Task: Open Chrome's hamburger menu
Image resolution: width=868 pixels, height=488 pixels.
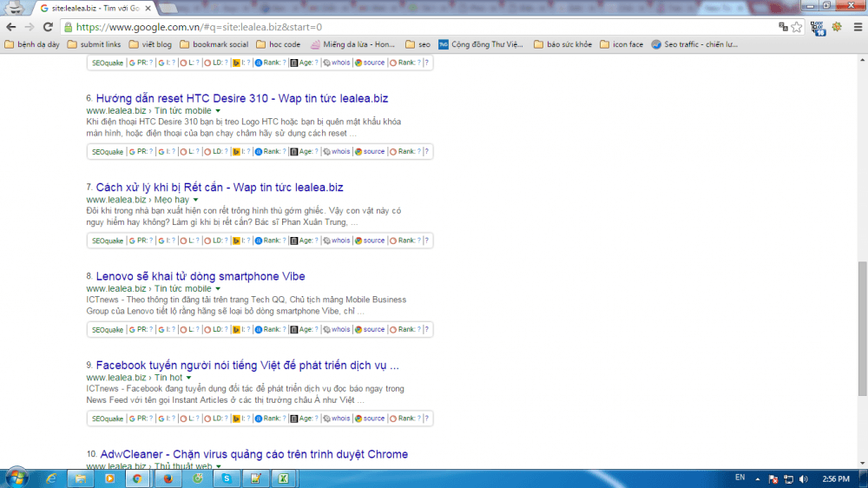Action: click(x=858, y=27)
